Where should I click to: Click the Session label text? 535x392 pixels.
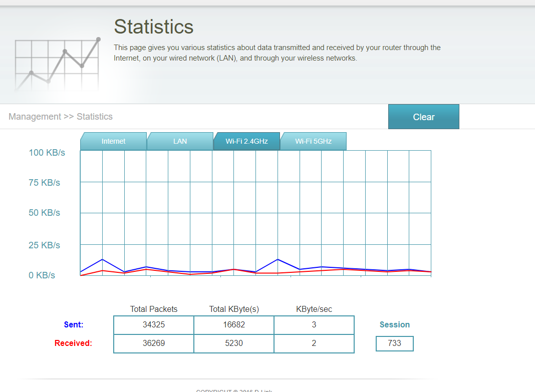click(x=394, y=325)
